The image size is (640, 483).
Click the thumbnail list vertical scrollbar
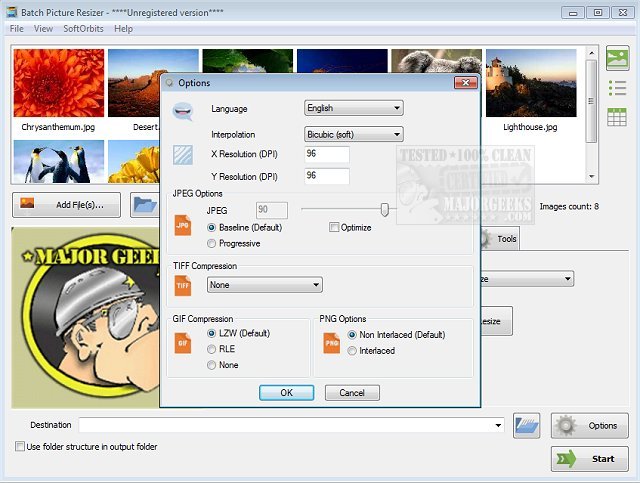point(591,101)
